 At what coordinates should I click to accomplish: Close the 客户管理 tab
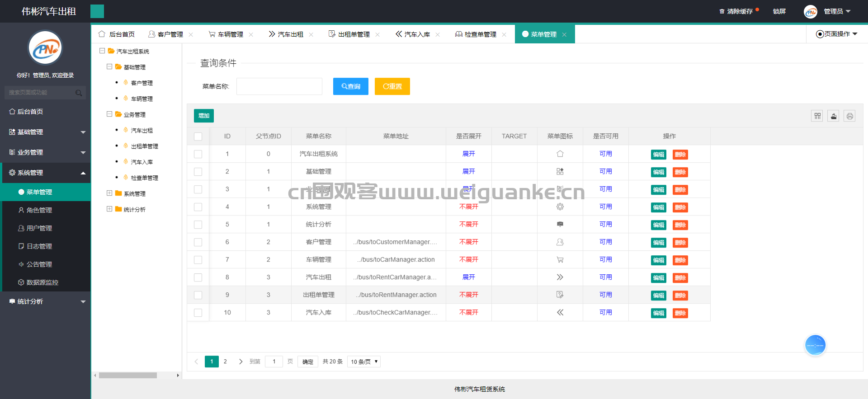tap(191, 35)
